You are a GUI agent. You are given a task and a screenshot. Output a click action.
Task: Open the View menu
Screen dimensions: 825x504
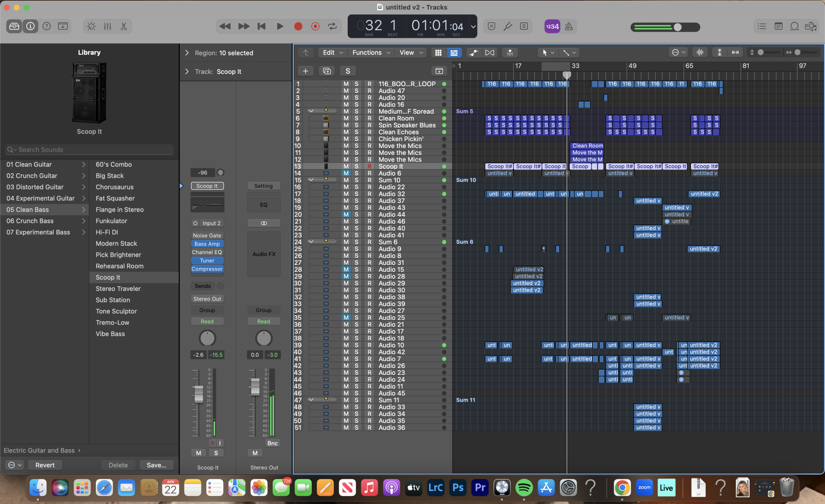click(x=411, y=53)
